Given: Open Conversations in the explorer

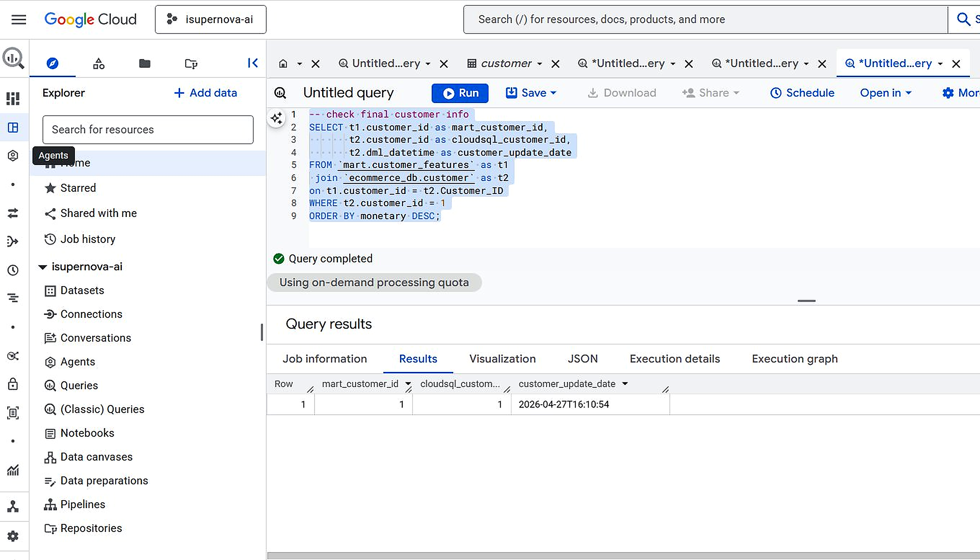Looking at the screenshot, I should click(95, 338).
